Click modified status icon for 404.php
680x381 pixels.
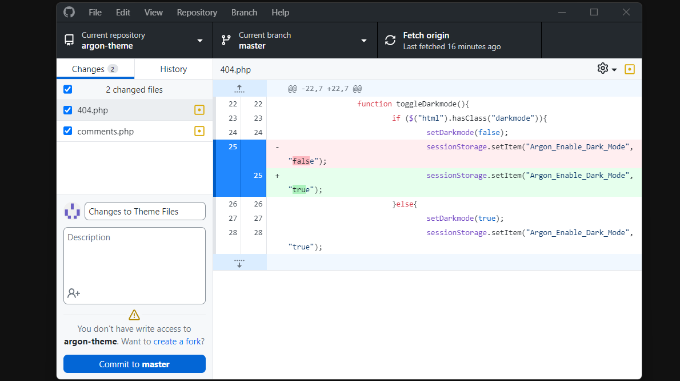199,110
